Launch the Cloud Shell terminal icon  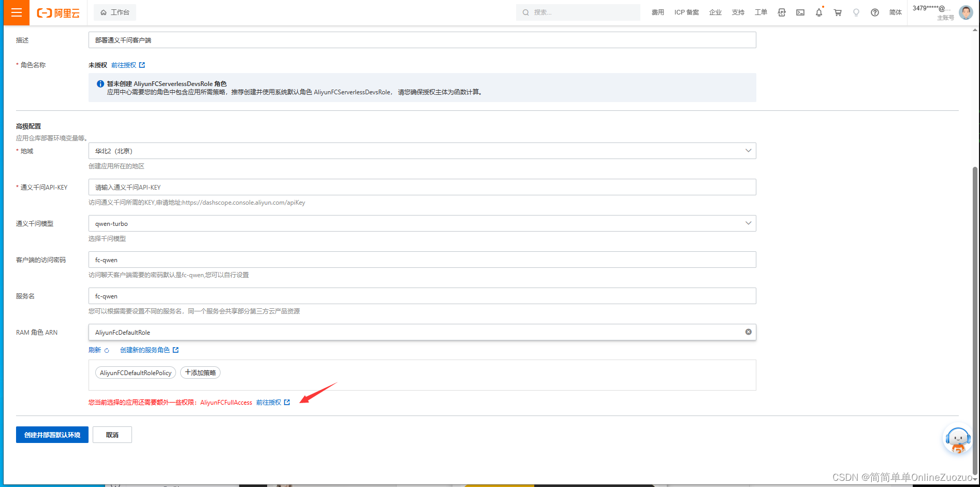800,12
